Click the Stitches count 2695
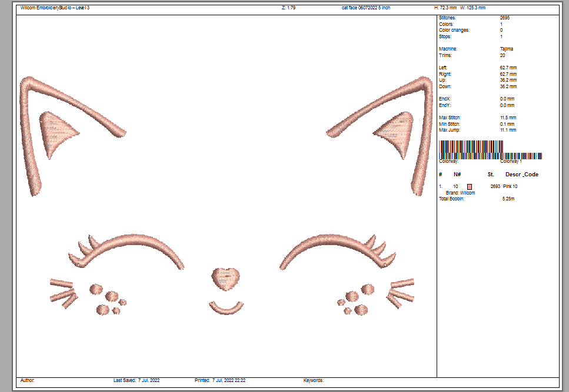Viewport: 569px width, 392px height. click(505, 18)
